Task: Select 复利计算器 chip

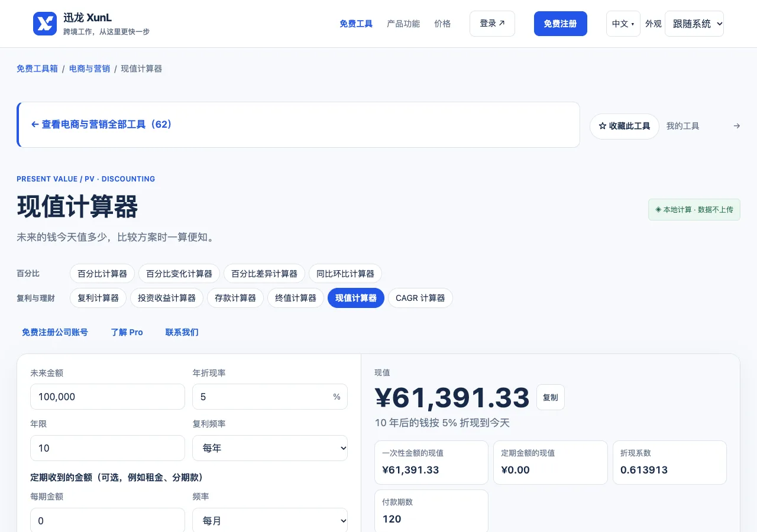Action: 98,298
